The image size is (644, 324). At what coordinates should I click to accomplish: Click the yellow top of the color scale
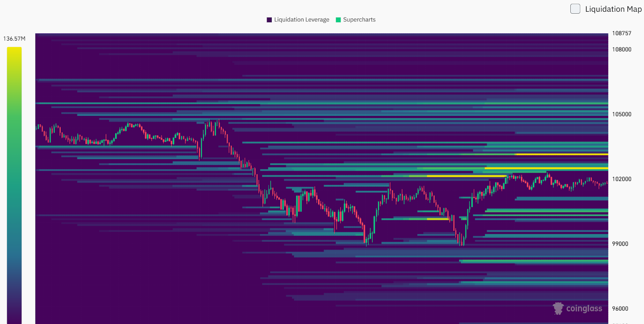14,50
